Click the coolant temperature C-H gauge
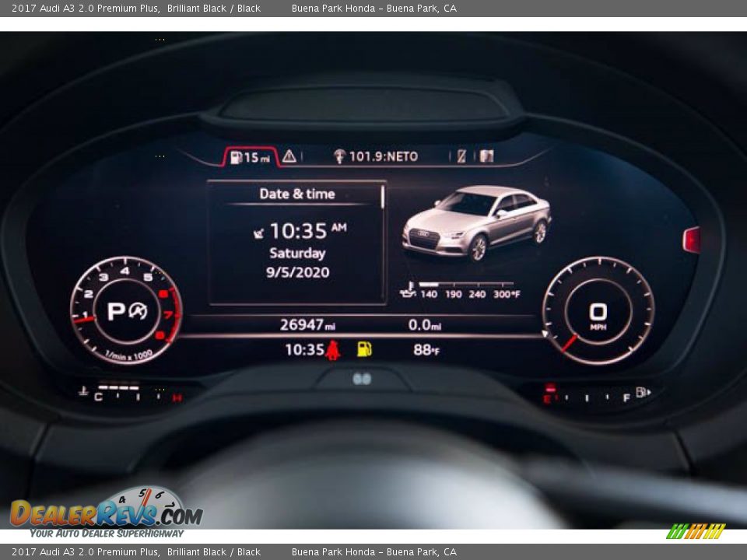Image resolution: width=747 pixels, height=560 pixels. pyautogui.click(x=138, y=394)
